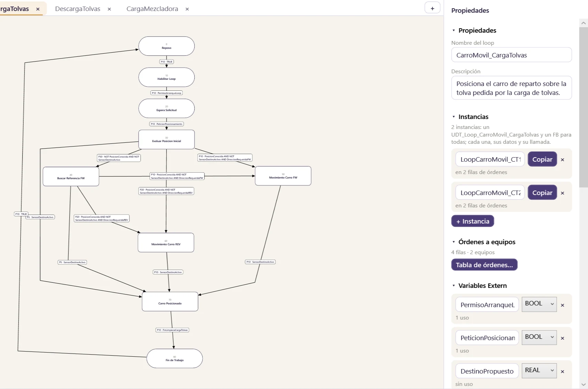Click '4 filas · 2 equipos' text
Image resolution: width=588 pixels, height=389 pixels.
tap(473, 252)
